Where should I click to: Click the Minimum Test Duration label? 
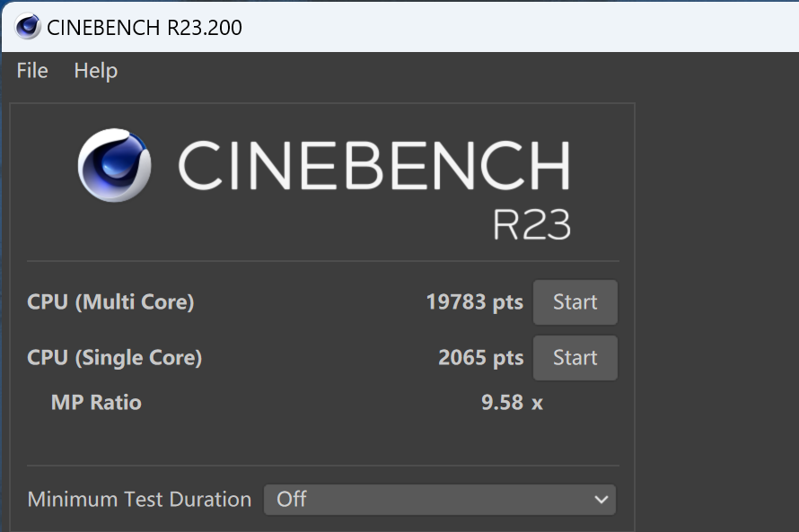pyautogui.click(x=140, y=500)
